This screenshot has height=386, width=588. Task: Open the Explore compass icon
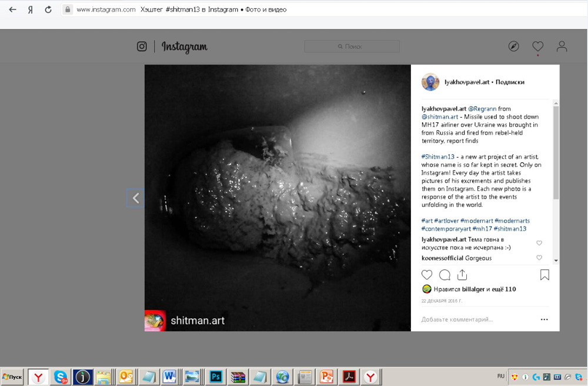(x=513, y=46)
